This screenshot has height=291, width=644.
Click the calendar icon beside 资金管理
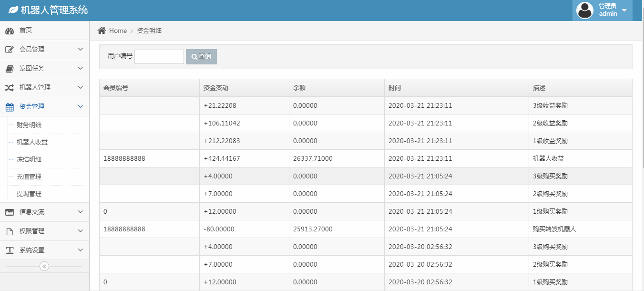point(10,107)
